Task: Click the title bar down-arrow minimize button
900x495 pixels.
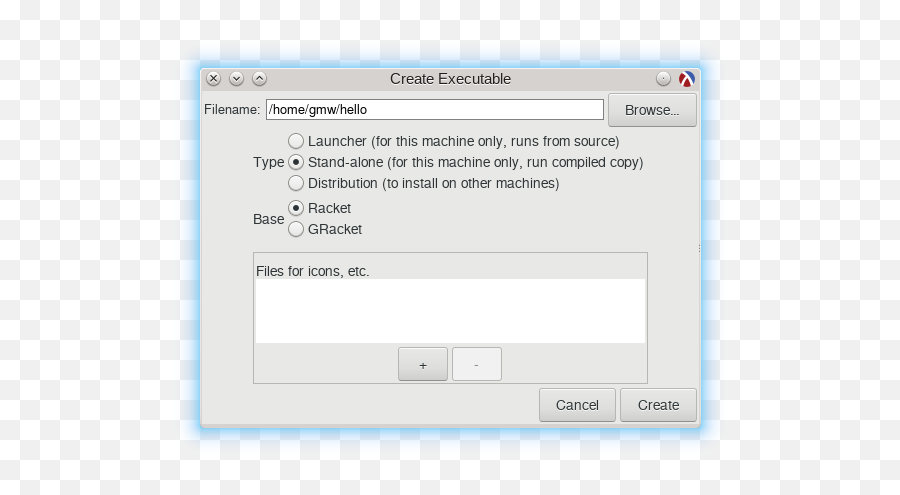Action: 236,79
